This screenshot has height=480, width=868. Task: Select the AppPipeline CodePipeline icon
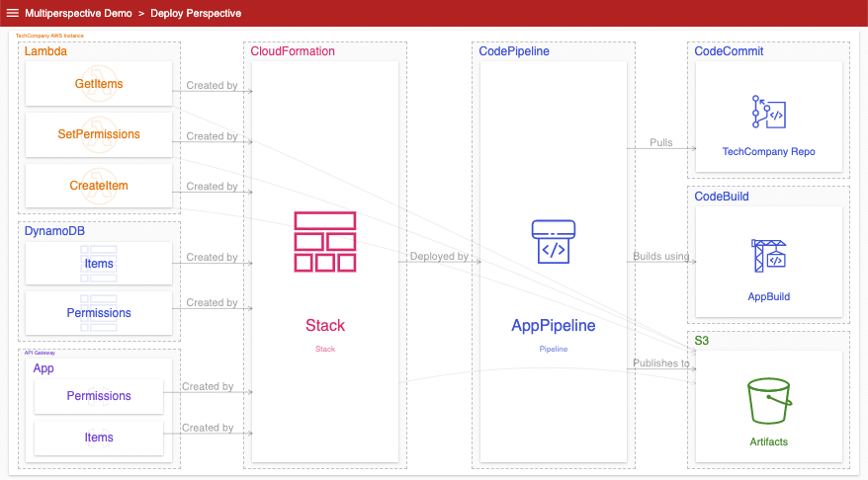point(554,242)
